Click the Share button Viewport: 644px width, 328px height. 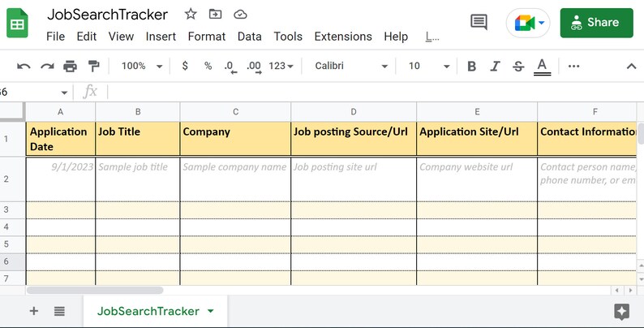[x=596, y=23]
